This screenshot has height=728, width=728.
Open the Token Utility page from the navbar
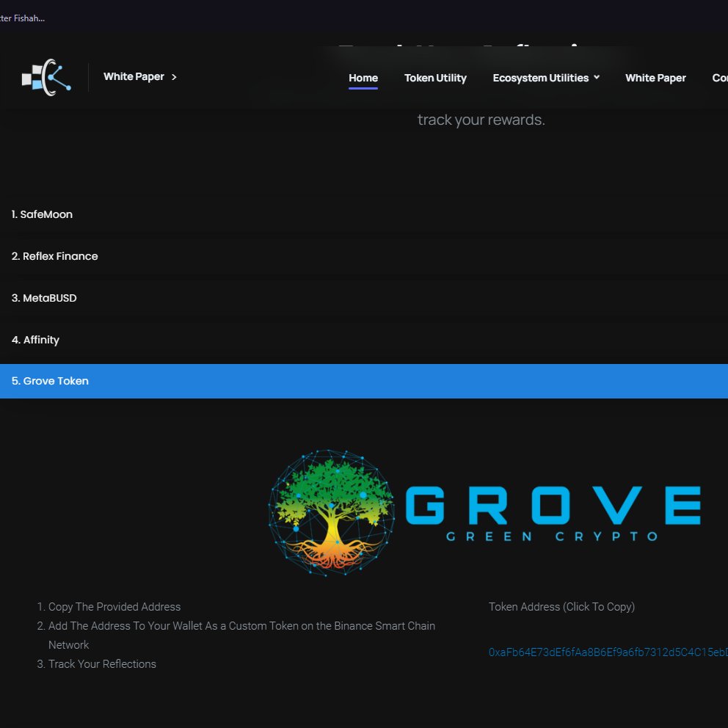click(435, 77)
